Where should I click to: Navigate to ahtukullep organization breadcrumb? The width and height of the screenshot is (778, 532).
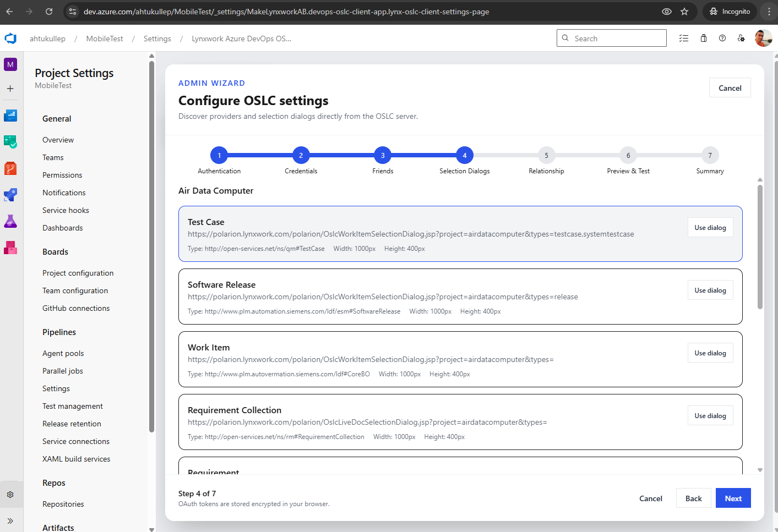click(x=47, y=39)
